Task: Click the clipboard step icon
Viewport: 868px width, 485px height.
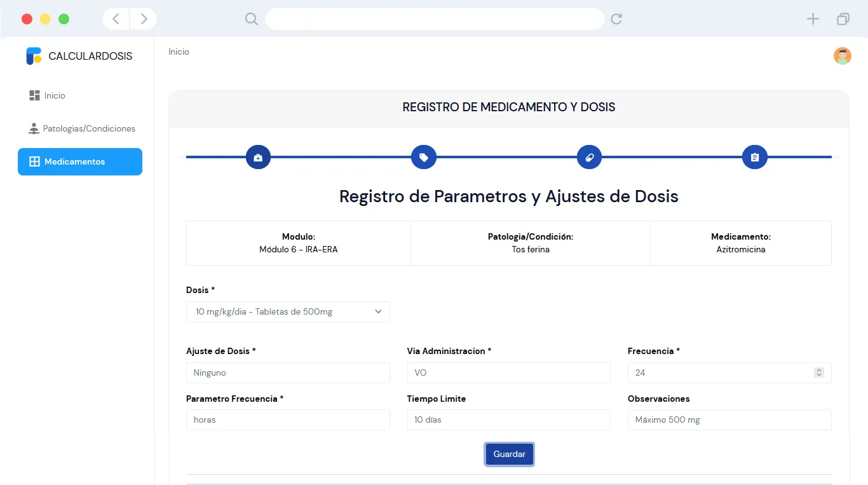Action: [x=755, y=157]
